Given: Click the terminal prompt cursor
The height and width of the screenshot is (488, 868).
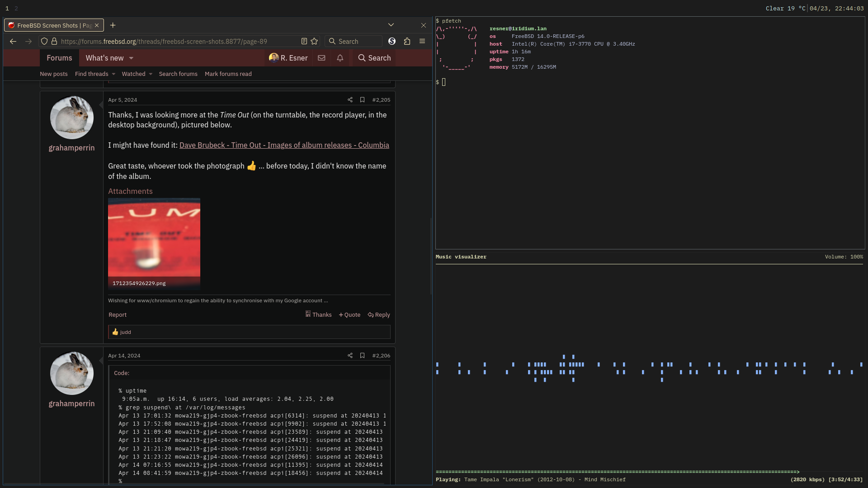Looking at the screenshot, I should [444, 82].
